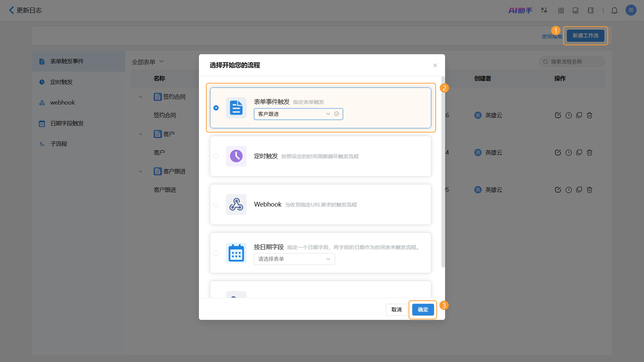
Task: Open the book manual icon in header
Action: (576, 10)
